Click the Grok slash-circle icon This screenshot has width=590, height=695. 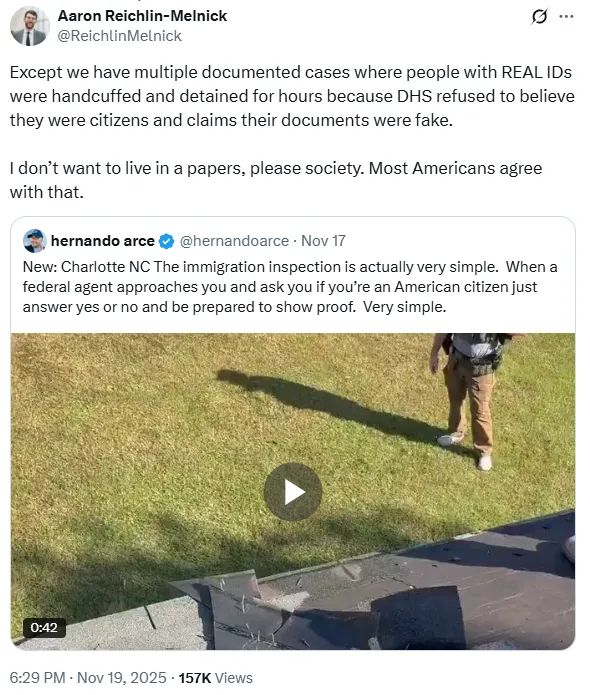(539, 17)
